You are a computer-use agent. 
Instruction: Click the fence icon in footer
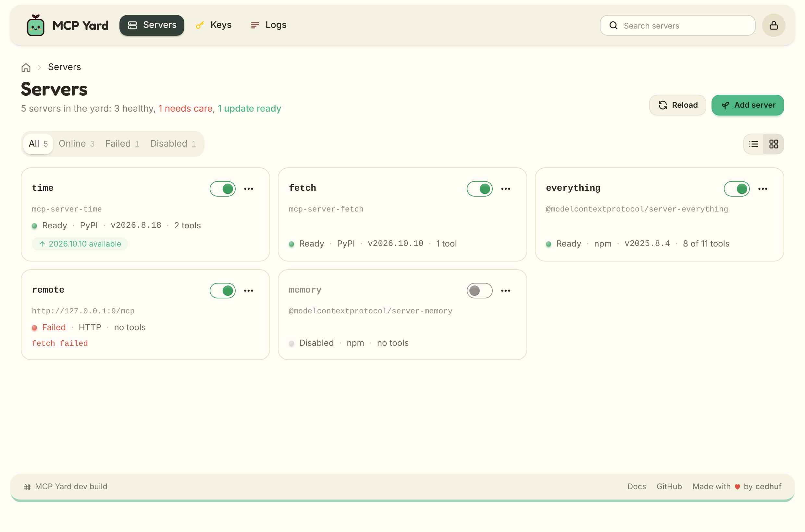point(27,487)
